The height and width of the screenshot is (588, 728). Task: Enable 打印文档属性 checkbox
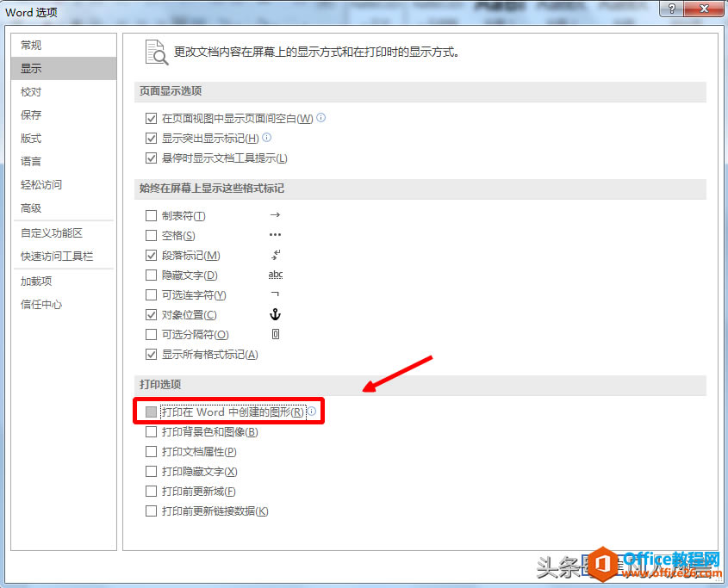click(151, 452)
